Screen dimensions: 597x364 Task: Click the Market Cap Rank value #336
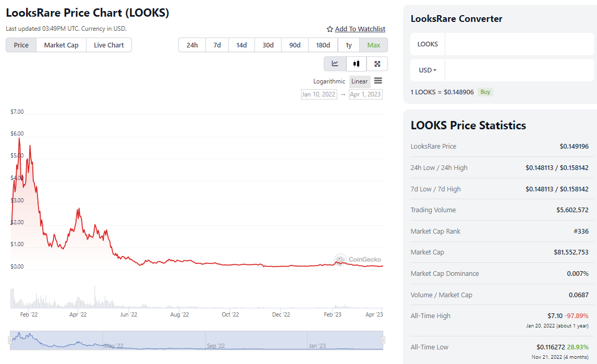pos(581,231)
